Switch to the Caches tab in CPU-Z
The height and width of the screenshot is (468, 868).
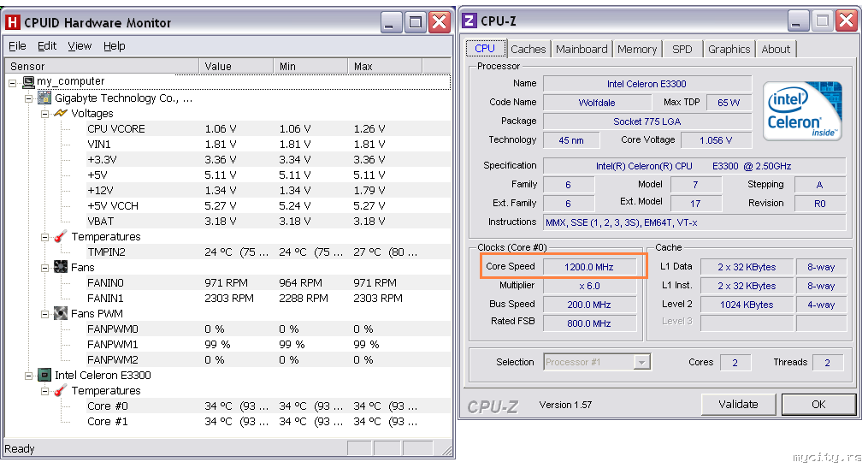coord(528,50)
